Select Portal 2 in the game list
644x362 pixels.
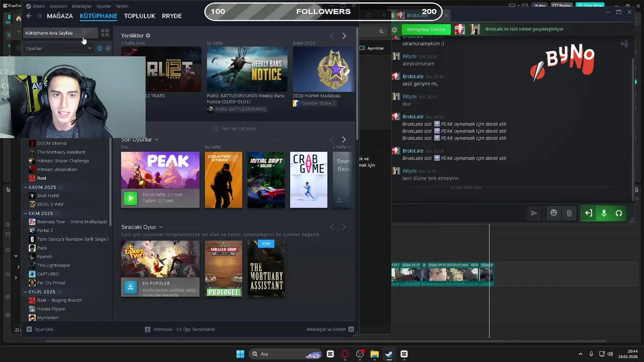click(45, 230)
